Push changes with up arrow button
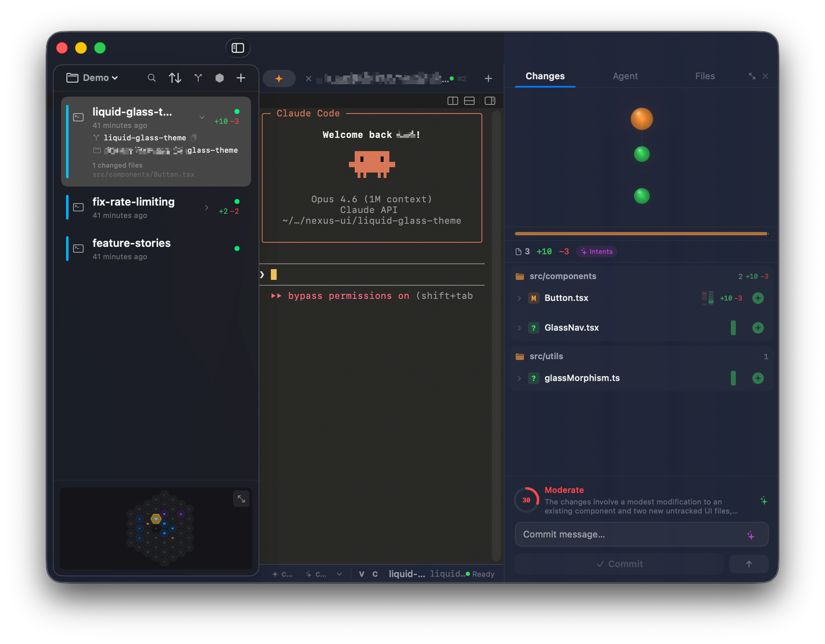 [x=749, y=564]
